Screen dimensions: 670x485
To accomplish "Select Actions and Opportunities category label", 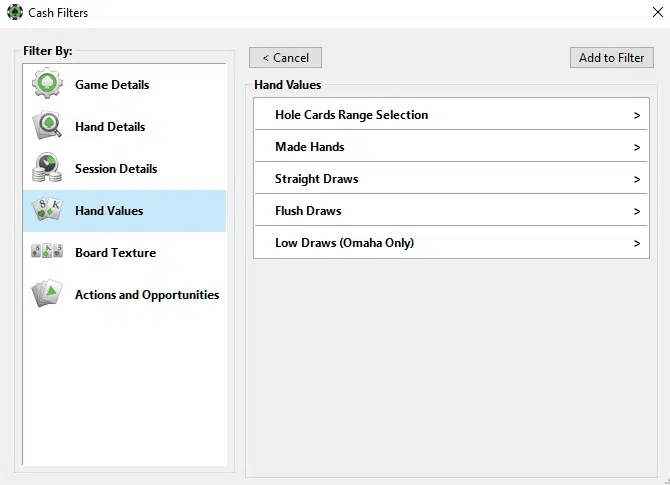I will (x=147, y=295).
